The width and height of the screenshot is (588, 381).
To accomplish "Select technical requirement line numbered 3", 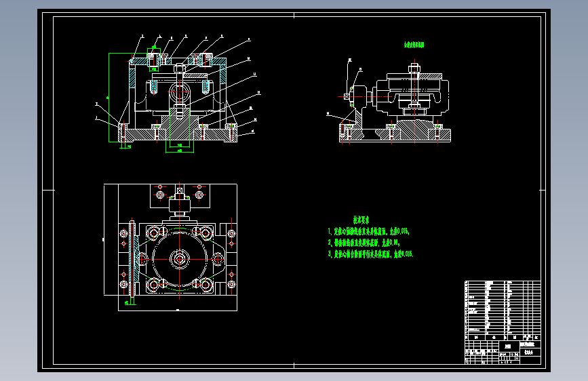I will pyautogui.click(x=370, y=254).
